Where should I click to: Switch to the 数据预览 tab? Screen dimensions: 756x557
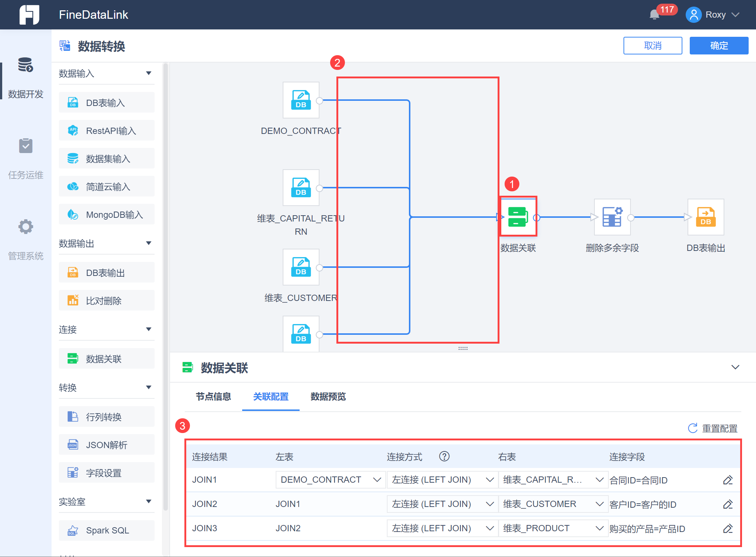328,397
